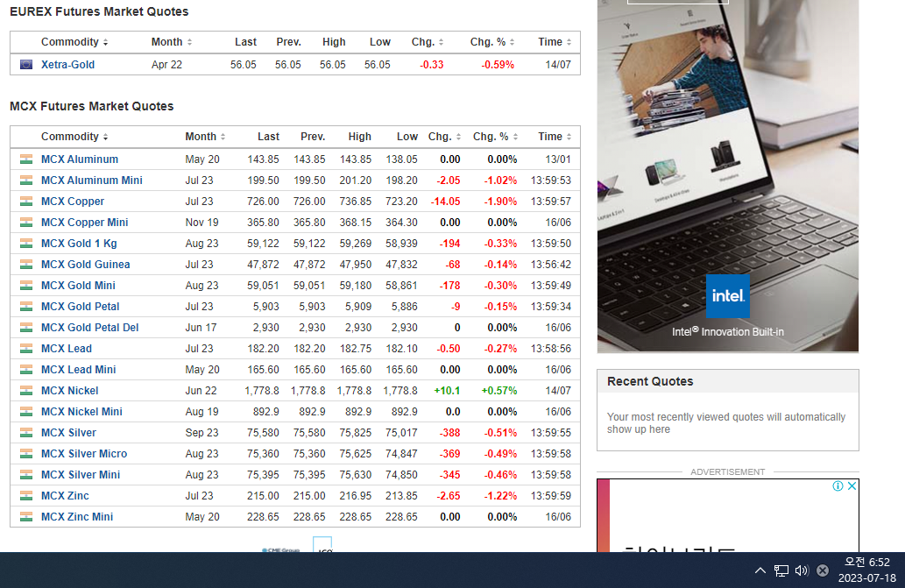
Task: Click the circled X notification tray icon
Action: [823, 570]
